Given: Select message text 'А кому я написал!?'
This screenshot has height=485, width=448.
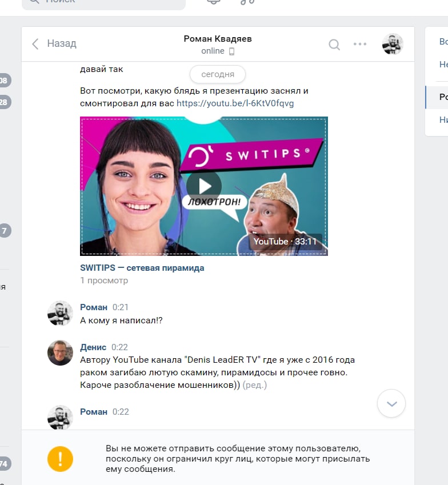Looking at the screenshot, I should [121, 320].
